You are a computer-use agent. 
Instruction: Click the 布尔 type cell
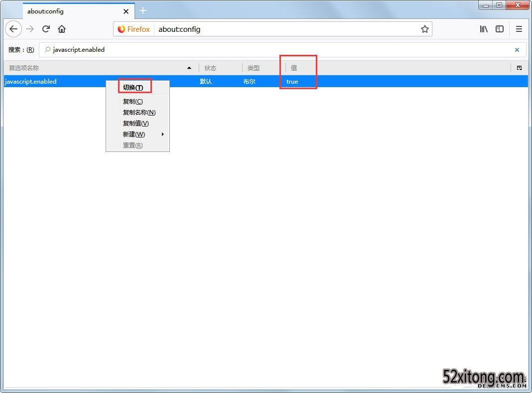250,82
